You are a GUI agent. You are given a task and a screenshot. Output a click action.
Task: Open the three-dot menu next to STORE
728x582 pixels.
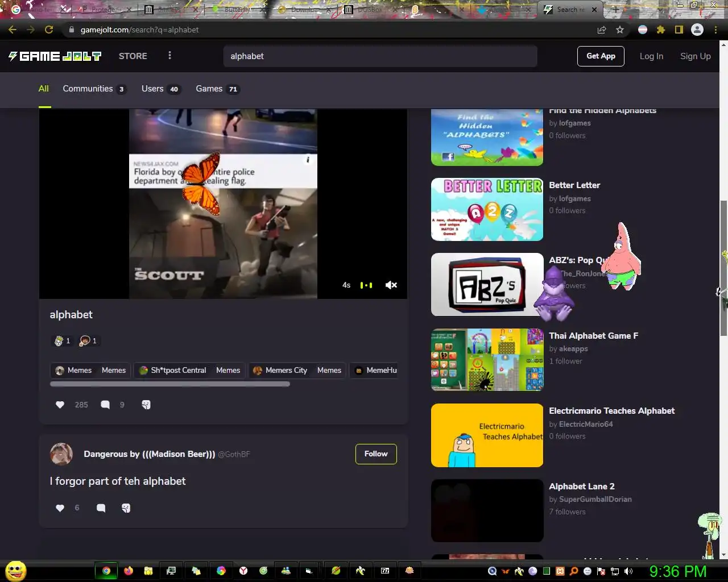pyautogui.click(x=169, y=56)
